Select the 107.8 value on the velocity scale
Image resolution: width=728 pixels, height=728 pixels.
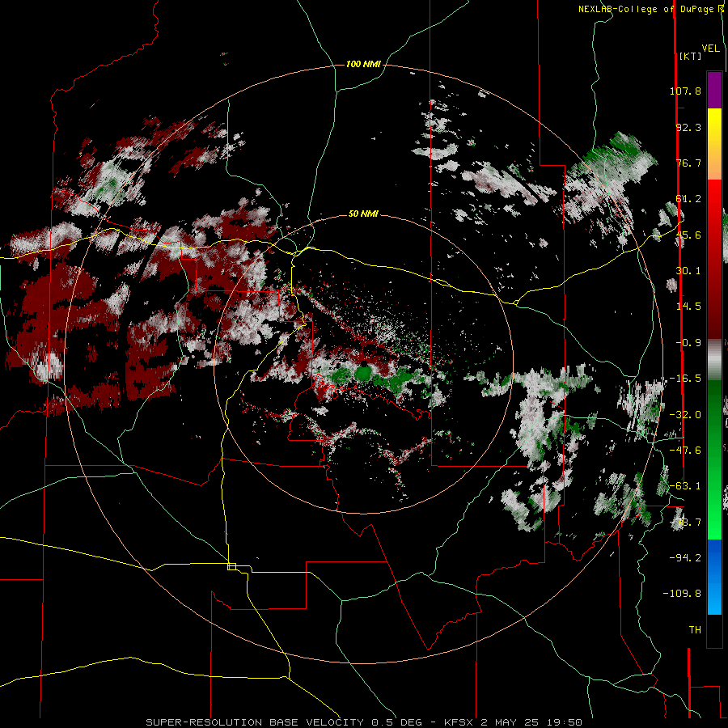click(x=685, y=91)
